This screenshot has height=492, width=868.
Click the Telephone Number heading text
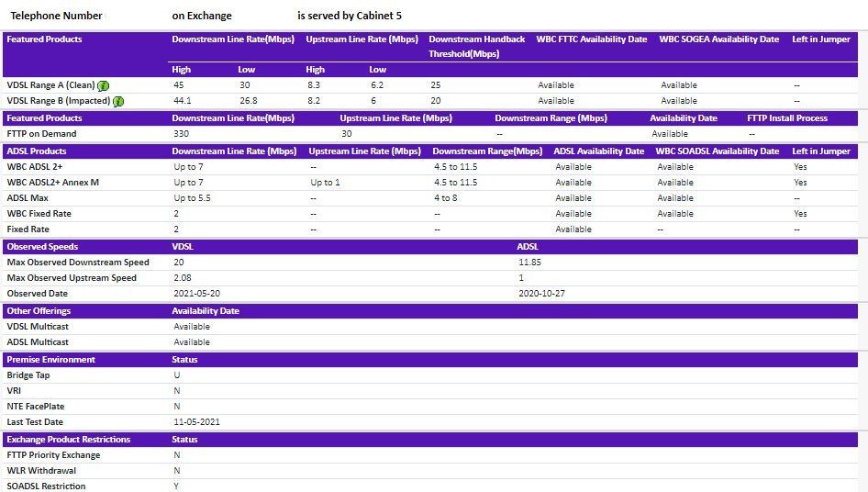[x=56, y=16]
